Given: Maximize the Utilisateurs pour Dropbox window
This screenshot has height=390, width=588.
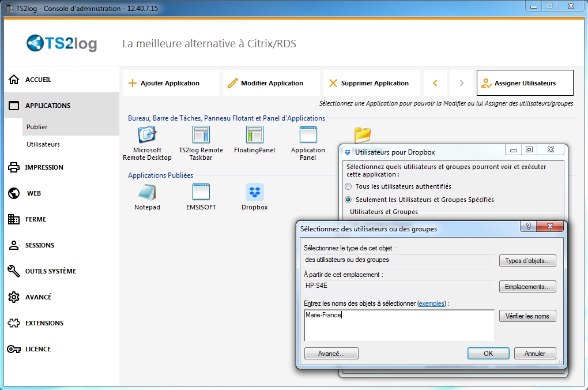Looking at the screenshot, I should click(x=529, y=150).
